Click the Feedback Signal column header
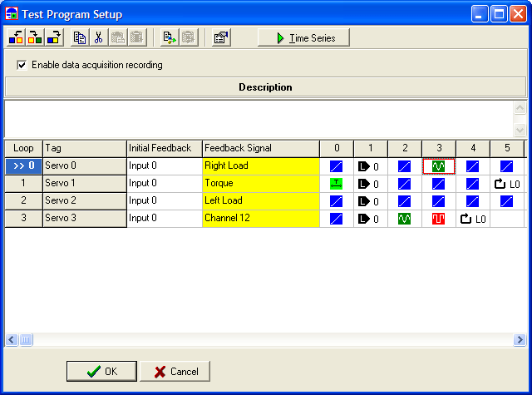Image resolution: width=532 pixels, height=395 pixels. pos(261,149)
